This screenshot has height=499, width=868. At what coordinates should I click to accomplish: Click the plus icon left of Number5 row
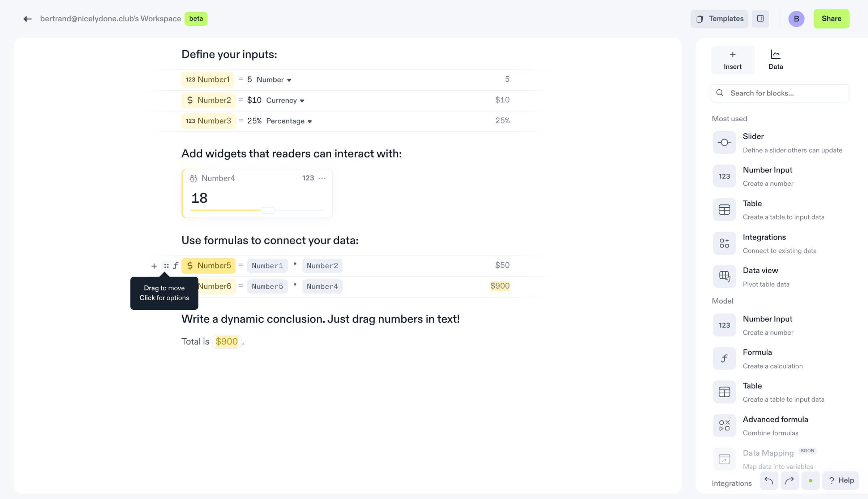(x=154, y=266)
